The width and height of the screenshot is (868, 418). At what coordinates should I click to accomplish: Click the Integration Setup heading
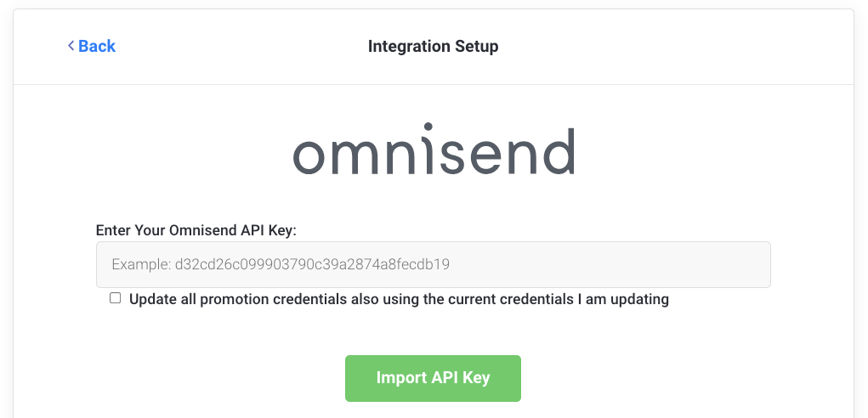(x=433, y=46)
